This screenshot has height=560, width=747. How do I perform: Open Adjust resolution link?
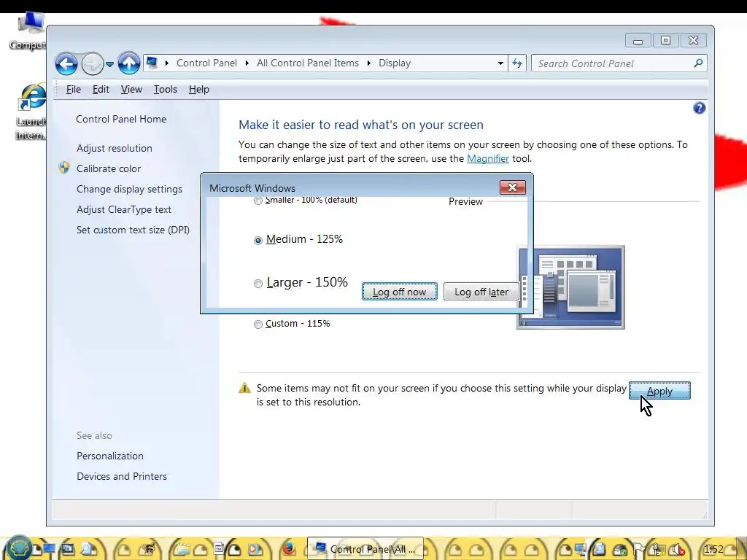pyautogui.click(x=115, y=148)
